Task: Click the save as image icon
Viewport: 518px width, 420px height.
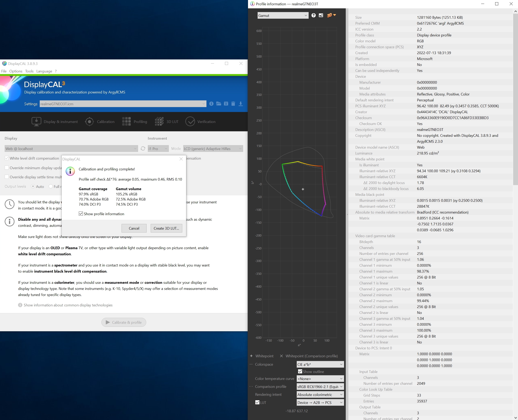Action: [x=321, y=15]
